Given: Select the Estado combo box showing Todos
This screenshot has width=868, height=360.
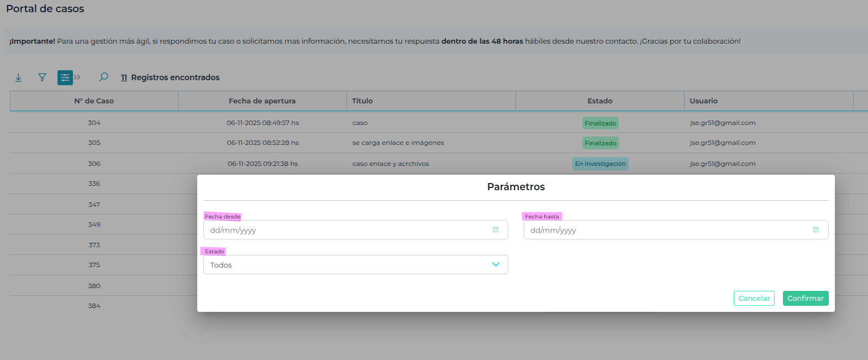Looking at the screenshot, I should tap(348, 265).
